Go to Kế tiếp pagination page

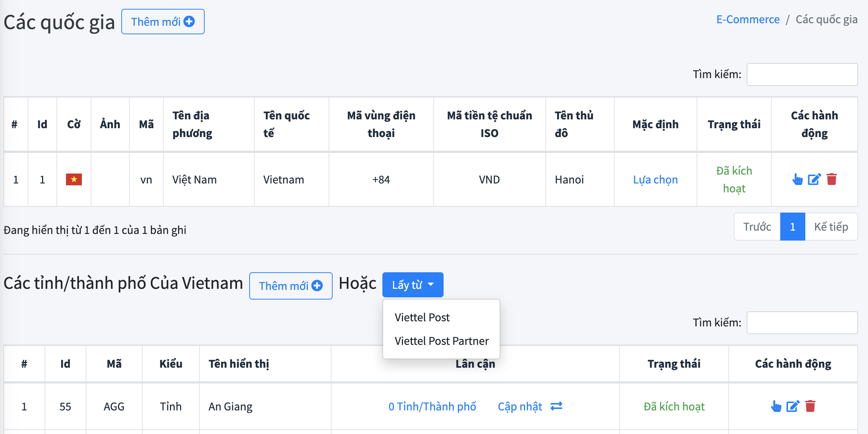coord(831,227)
